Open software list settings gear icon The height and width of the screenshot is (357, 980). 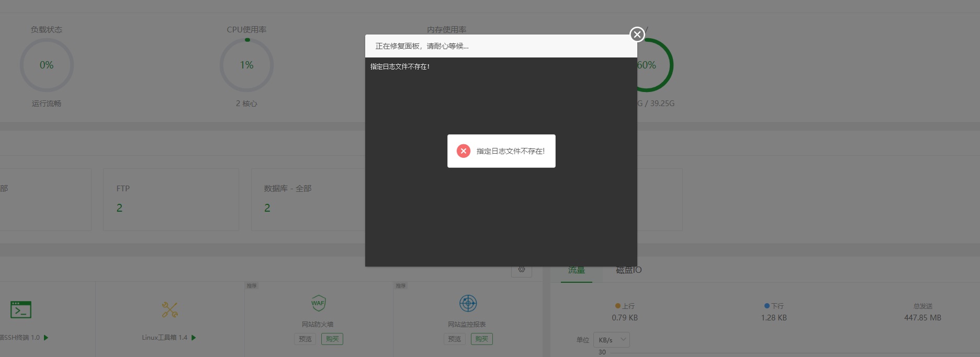click(522, 270)
